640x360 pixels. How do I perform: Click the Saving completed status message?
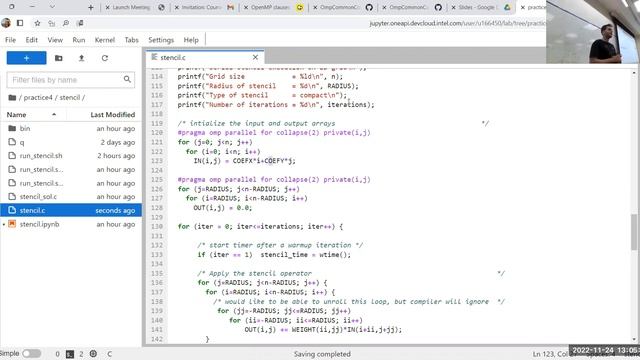[322, 354]
